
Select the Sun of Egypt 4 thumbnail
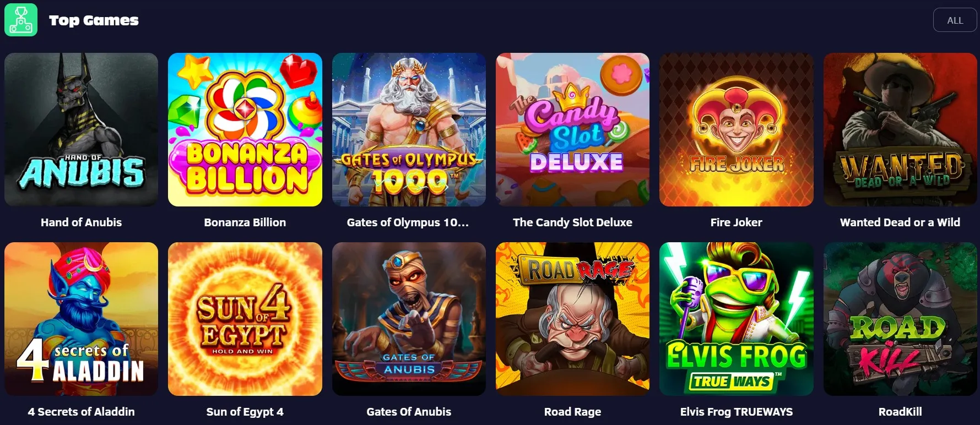[x=245, y=319]
